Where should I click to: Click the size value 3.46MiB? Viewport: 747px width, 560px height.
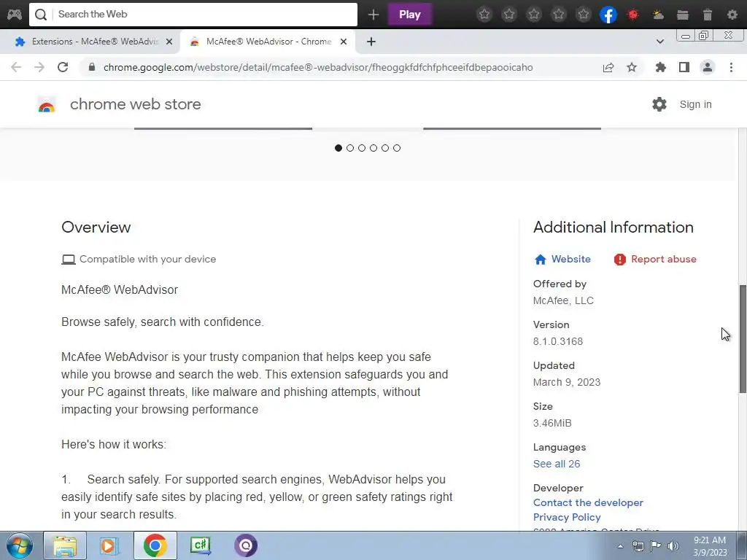coord(552,423)
